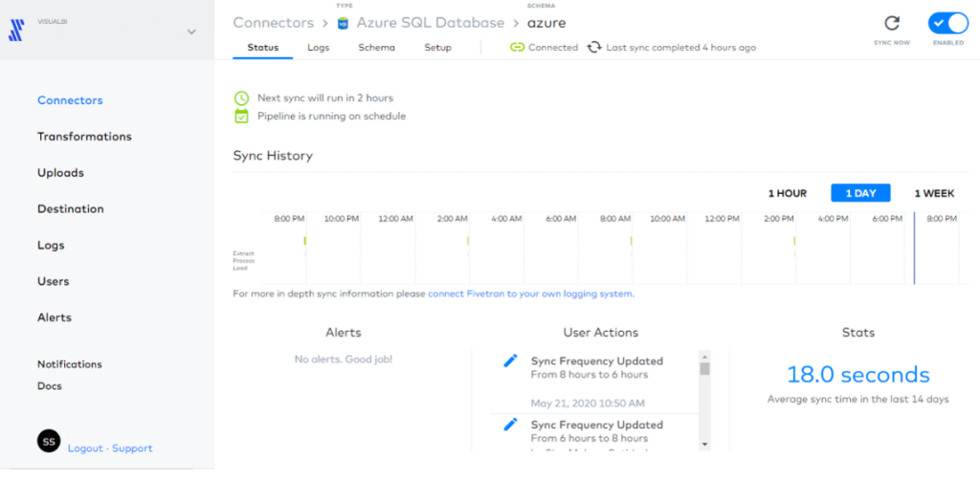Click the current time marker on timeline
Viewport: 980px width, 501px height.
(x=914, y=249)
